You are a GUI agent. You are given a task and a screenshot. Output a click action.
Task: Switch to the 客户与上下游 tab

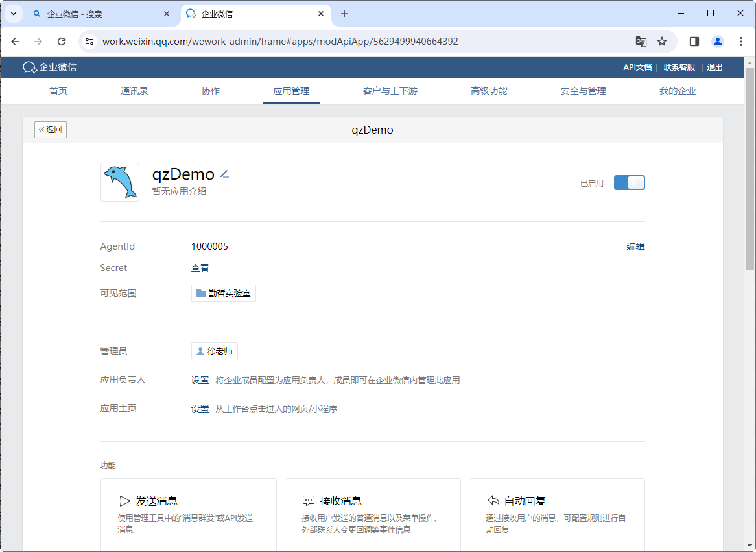pyautogui.click(x=390, y=91)
